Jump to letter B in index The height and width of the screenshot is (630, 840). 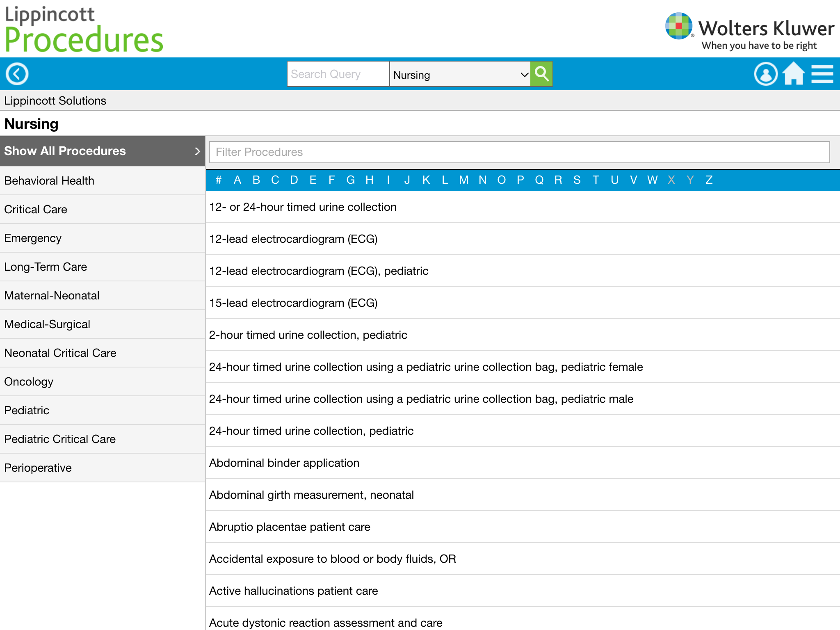point(256,180)
